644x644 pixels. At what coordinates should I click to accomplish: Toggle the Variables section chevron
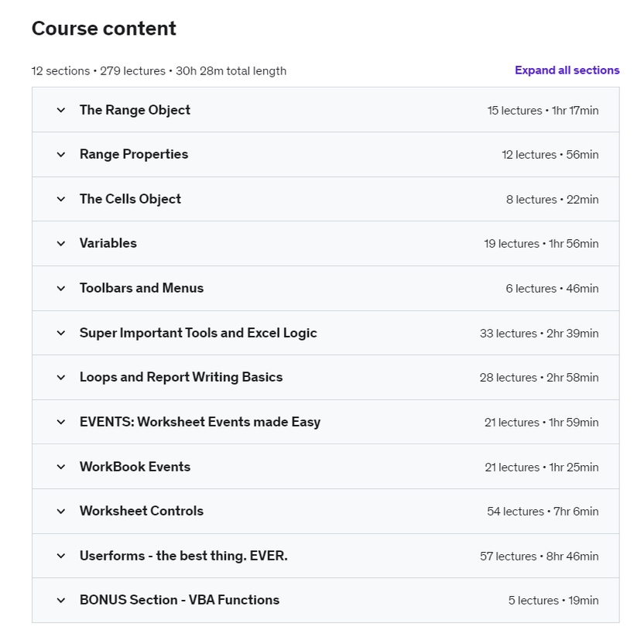point(61,244)
